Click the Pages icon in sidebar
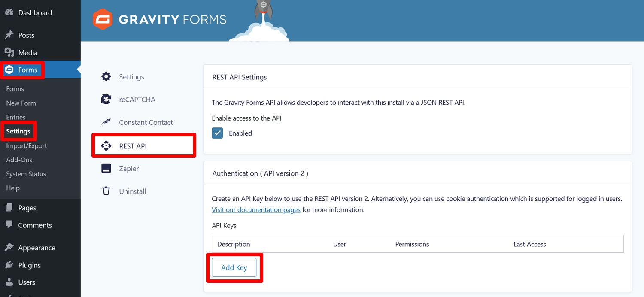The height and width of the screenshot is (297, 644). pyautogui.click(x=9, y=208)
